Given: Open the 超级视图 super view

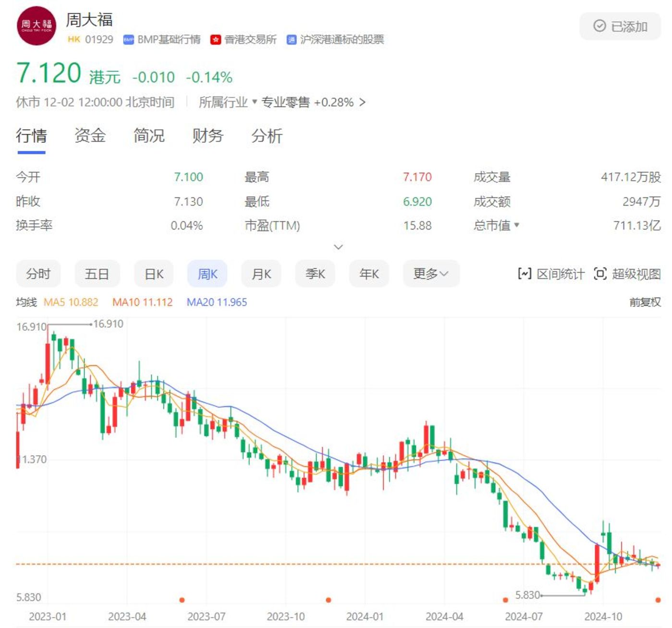Looking at the screenshot, I should pos(627,274).
